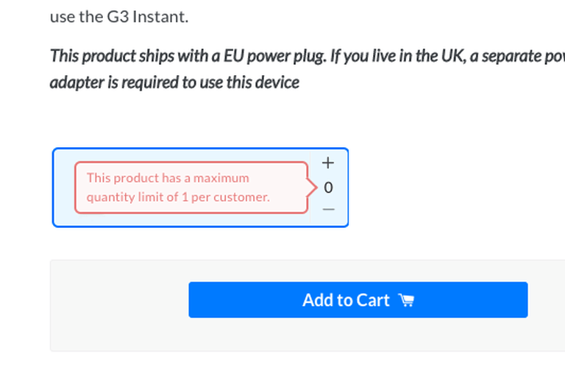Viewport: 565px width, 392px height.
Task: Increase quantity with the plus icon
Action: pos(328,163)
